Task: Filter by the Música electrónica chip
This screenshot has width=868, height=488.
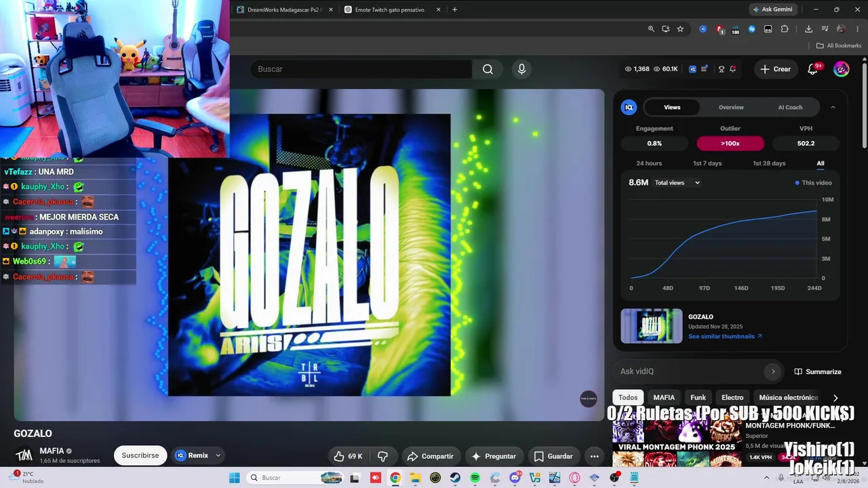Action: tap(789, 398)
